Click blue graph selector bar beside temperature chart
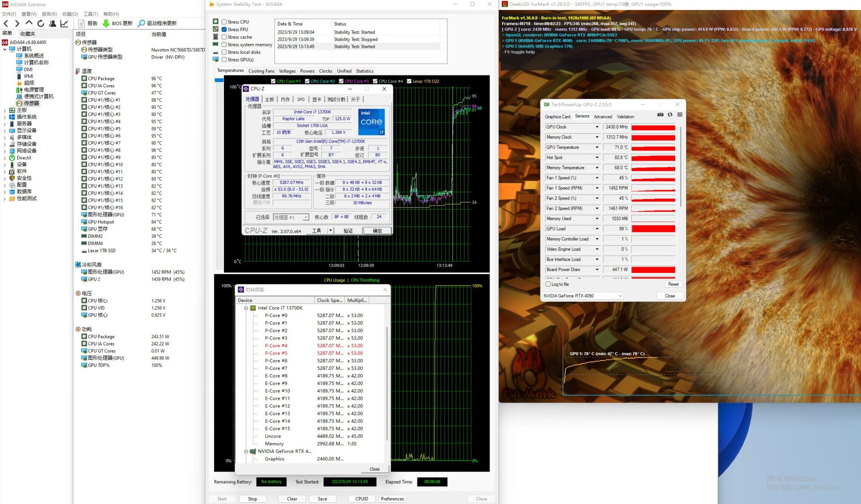Image resolution: width=861 pixels, height=504 pixels. pos(219,80)
